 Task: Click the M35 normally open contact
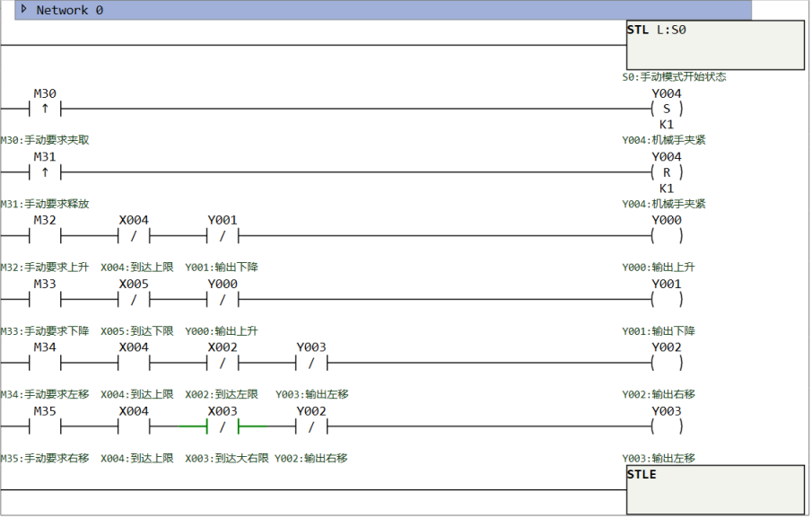point(45,427)
